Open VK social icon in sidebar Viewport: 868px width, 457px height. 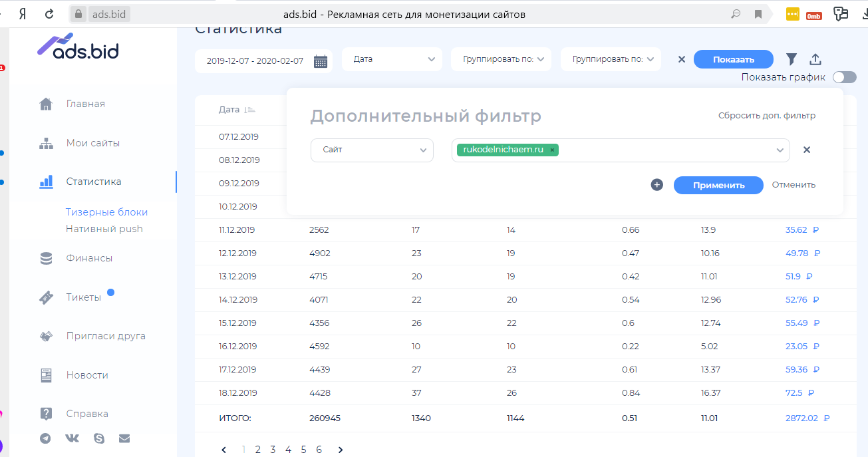pyautogui.click(x=72, y=438)
